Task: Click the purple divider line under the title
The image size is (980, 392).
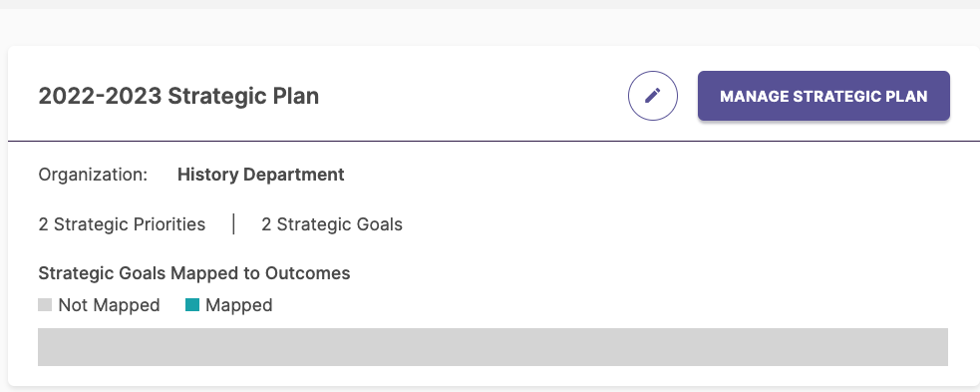Action: point(493,142)
